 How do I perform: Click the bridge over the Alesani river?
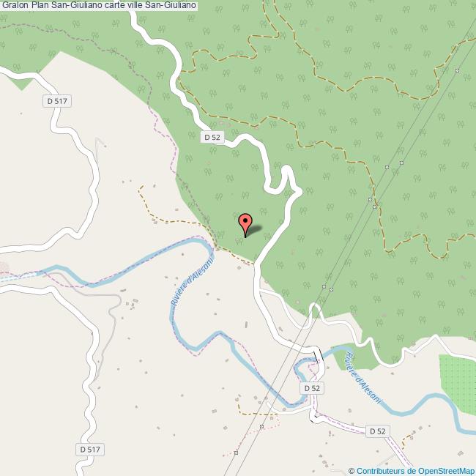click(318, 355)
